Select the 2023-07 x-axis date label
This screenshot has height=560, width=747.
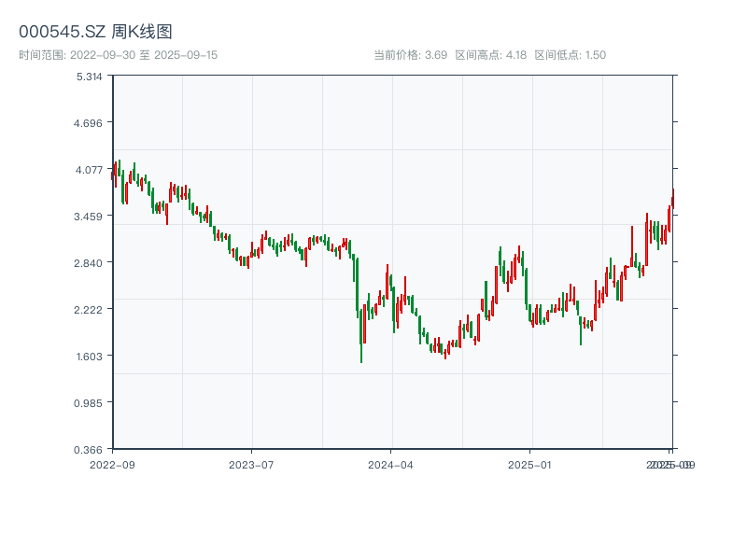[251, 464]
